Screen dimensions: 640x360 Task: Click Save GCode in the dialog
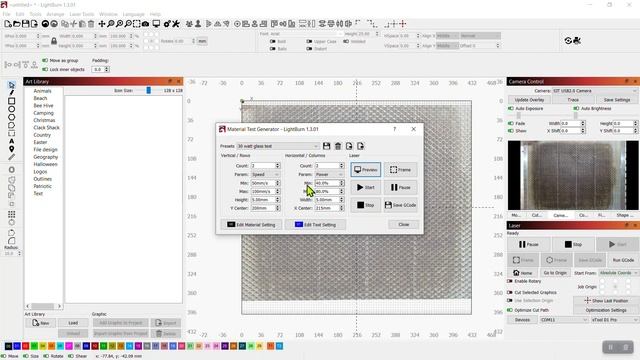pyautogui.click(x=400, y=205)
